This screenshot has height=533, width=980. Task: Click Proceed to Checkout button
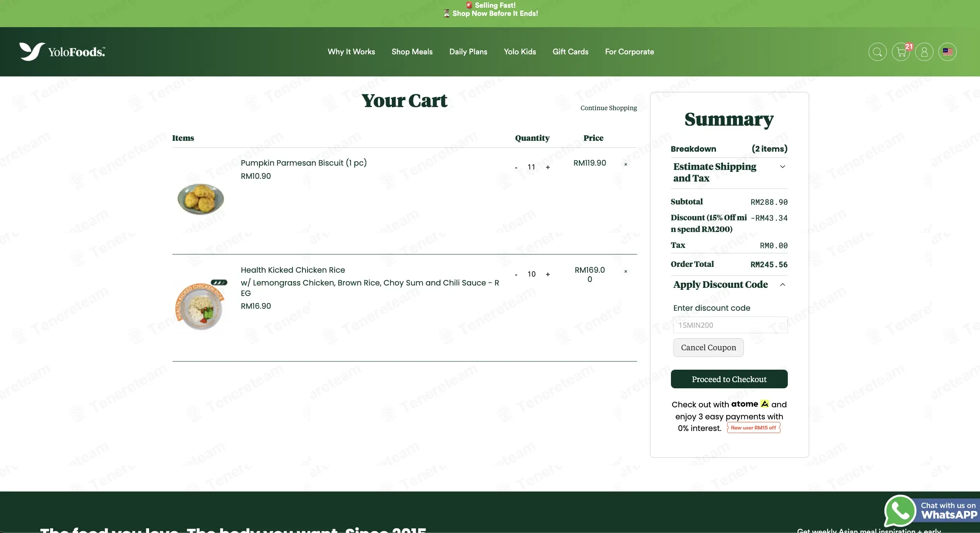[x=729, y=379]
